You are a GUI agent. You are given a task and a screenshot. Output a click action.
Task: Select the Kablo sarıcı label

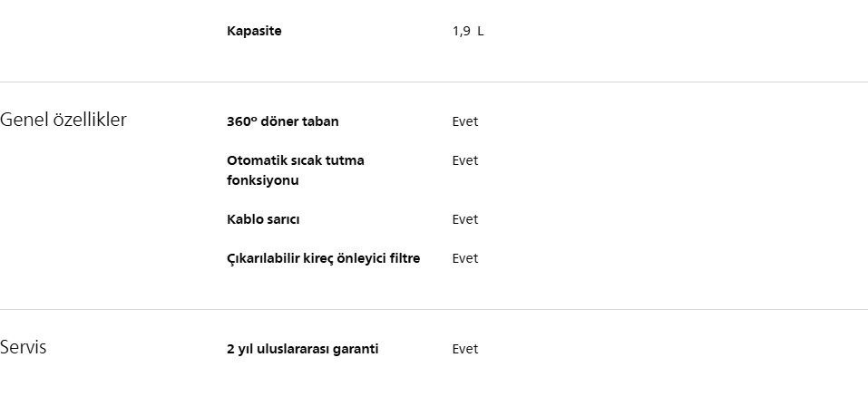click(x=263, y=219)
